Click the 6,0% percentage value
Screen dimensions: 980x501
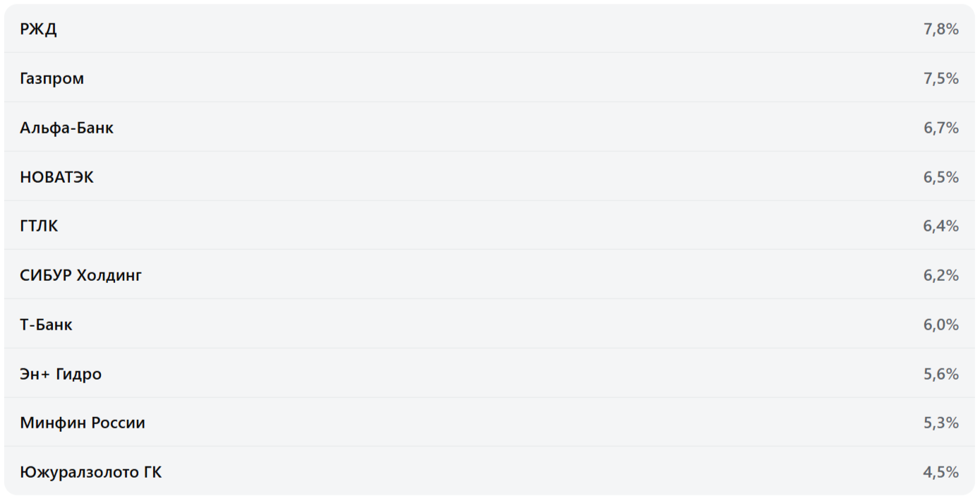(x=940, y=325)
